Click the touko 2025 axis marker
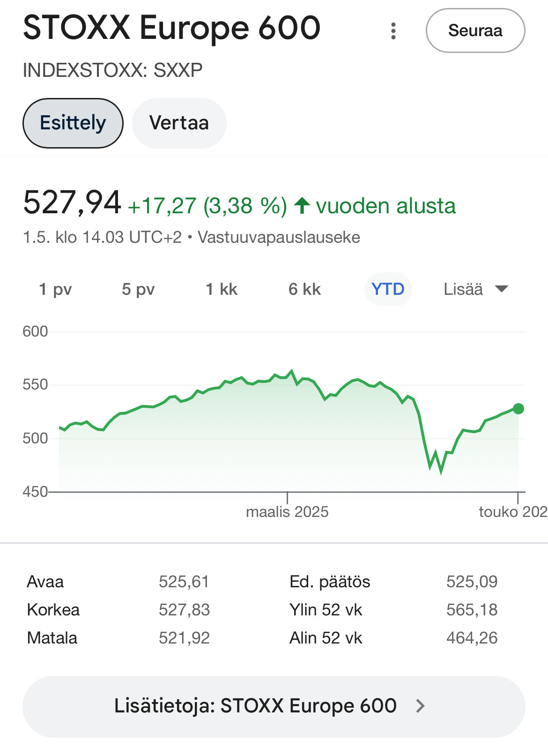The image size is (548, 756). [x=513, y=511]
